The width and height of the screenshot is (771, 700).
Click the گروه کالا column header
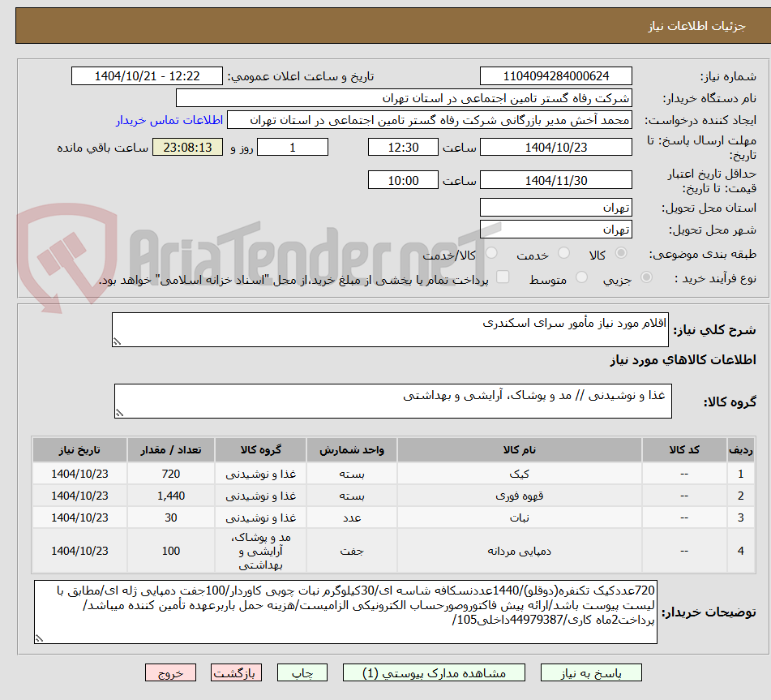coord(260,449)
